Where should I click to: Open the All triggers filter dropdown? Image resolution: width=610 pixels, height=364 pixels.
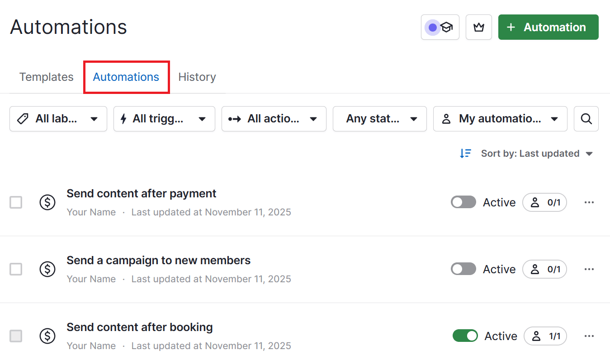pyautogui.click(x=164, y=119)
